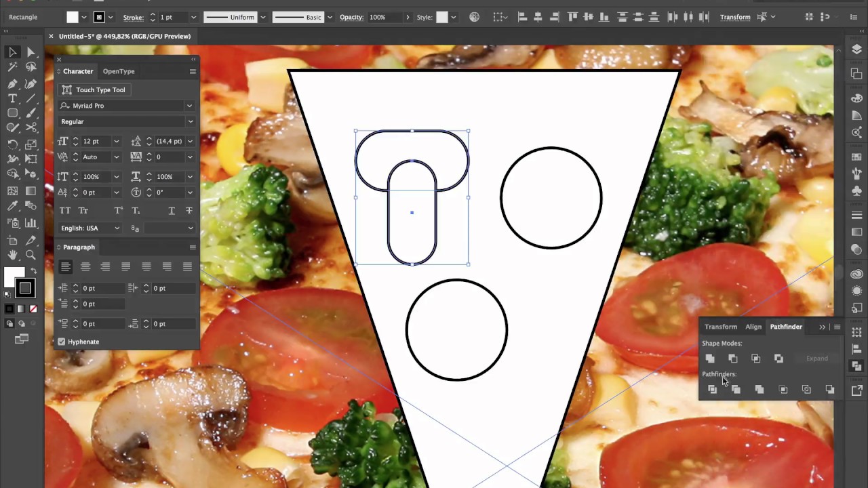The height and width of the screenshot is (488, 868).
Task: Select the Column Graph tool
Action: 31,222
